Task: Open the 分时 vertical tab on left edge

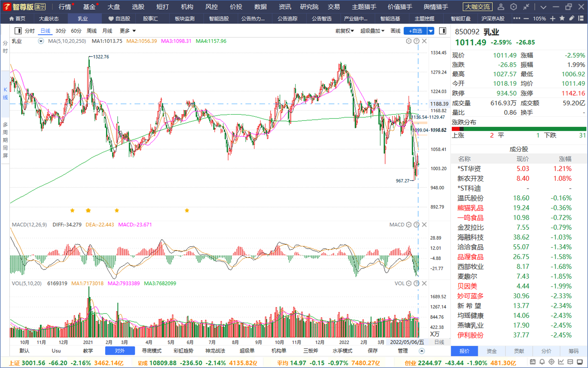Action: coord(5,47)
